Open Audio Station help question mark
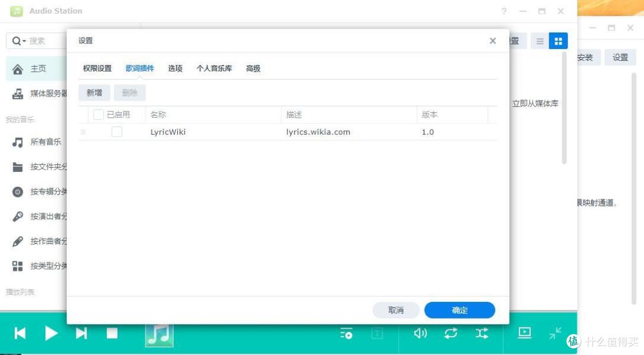This screenshot has width=644, height=355. tap(504, 11)
